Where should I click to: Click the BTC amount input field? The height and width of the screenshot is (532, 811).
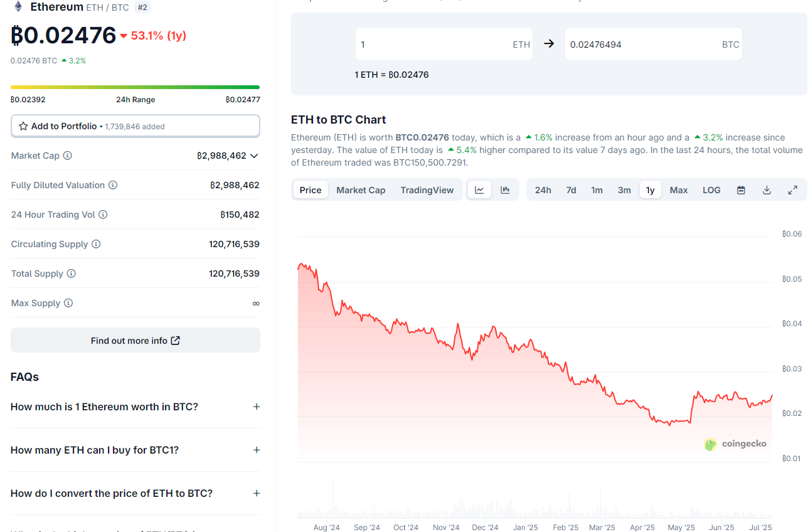point(654,44)
